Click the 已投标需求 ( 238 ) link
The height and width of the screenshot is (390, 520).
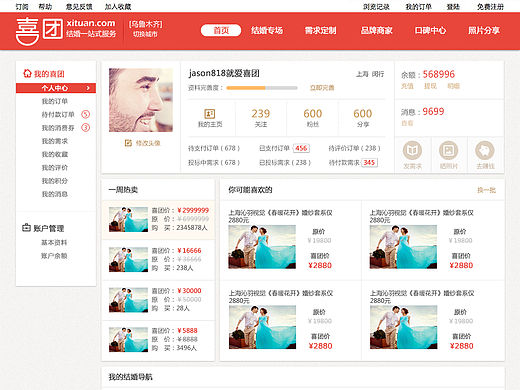coord(285,163)
